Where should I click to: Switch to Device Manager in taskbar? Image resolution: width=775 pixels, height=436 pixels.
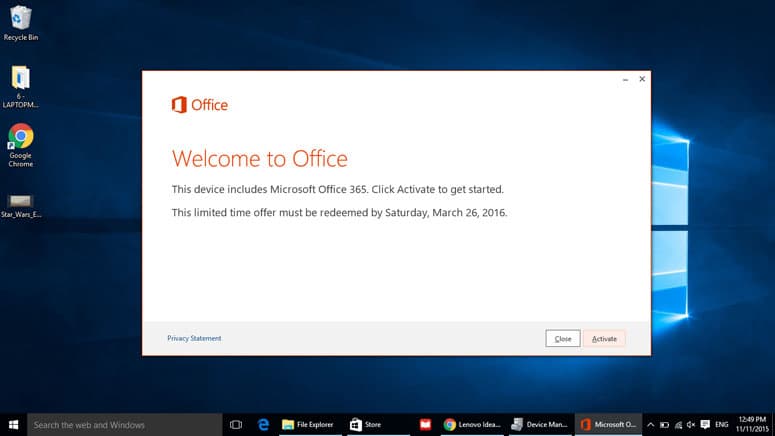pyautogui.click(x=540, y=425)
